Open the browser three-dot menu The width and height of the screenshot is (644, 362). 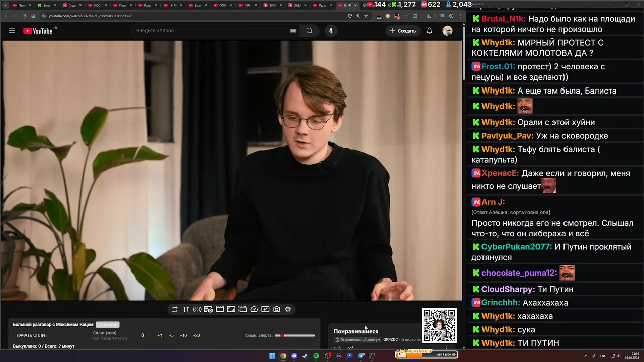460,16
